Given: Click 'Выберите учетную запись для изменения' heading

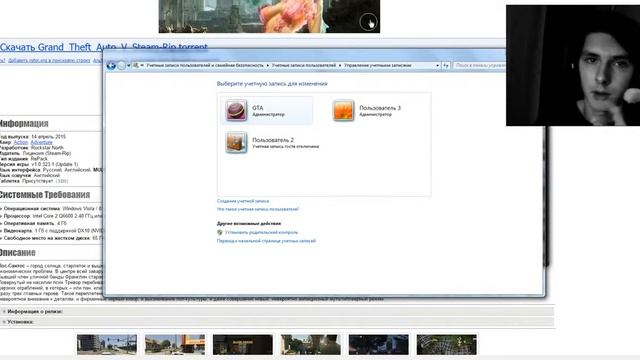Looking at the screenshot, I should coord(272,83).
